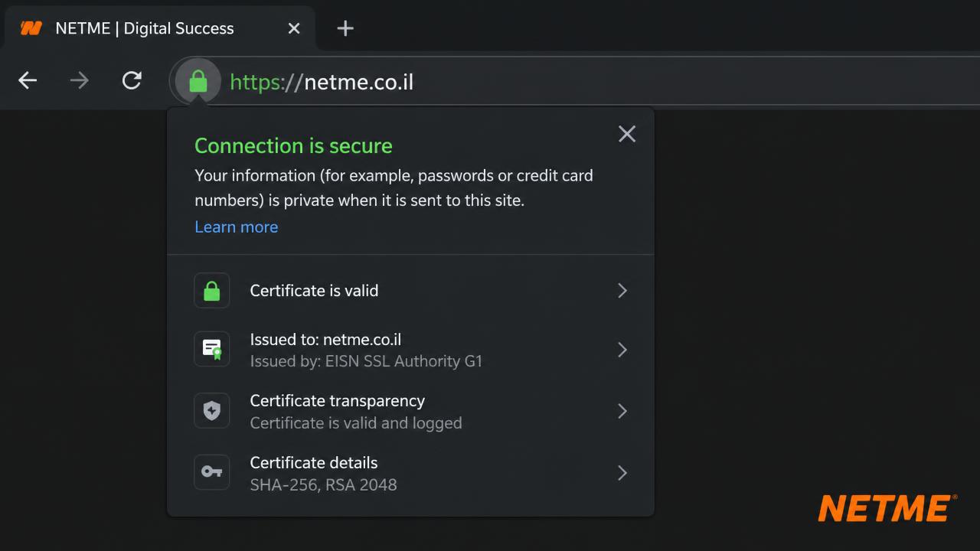The image size is (980, 551).
Task: Open the Certificate is valid row
Action: coord(410,291)
